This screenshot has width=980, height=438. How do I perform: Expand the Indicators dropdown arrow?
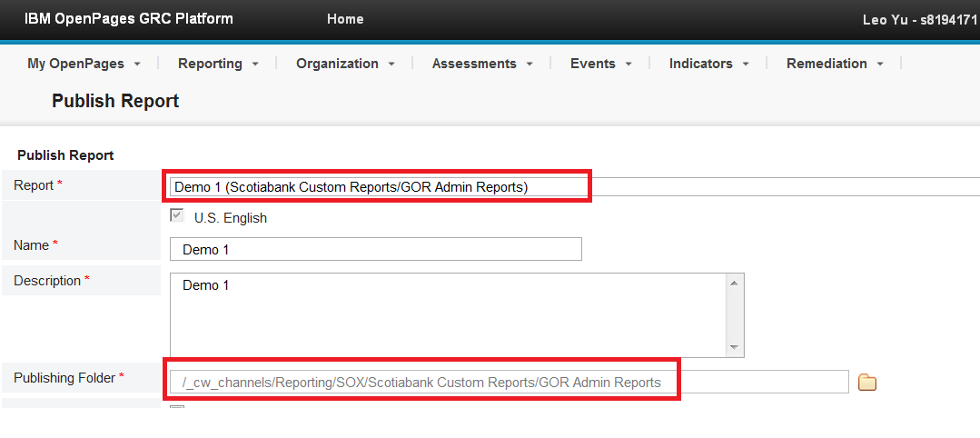pyautogui.click(x=746, y=65)
